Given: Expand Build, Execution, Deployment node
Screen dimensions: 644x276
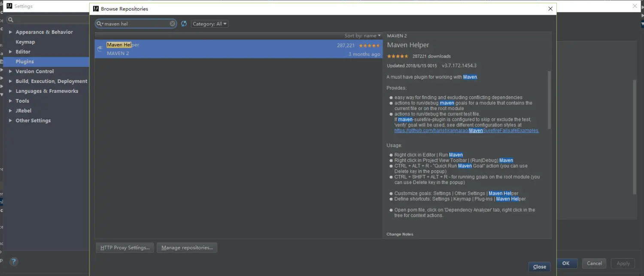Looking at the screenshot, I should coord(10,81).
